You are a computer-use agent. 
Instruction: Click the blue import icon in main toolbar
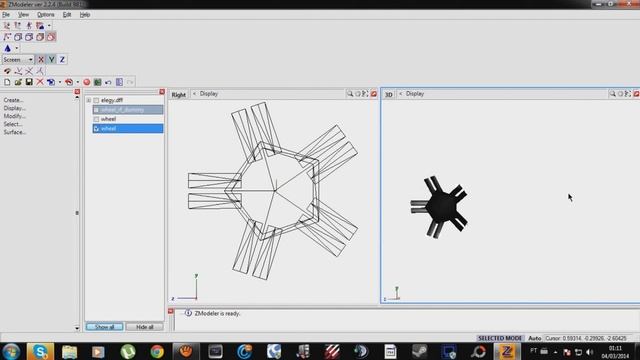point(51,82)
